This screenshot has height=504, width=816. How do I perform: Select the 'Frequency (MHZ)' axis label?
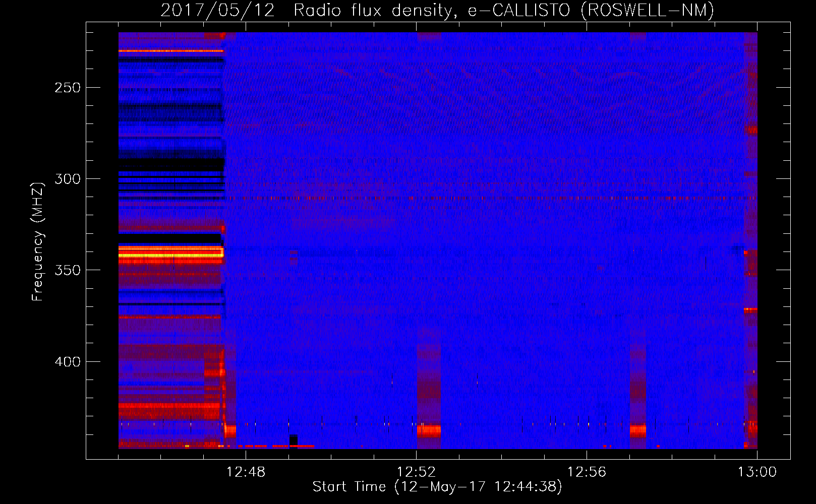click(x=38, y=242)
